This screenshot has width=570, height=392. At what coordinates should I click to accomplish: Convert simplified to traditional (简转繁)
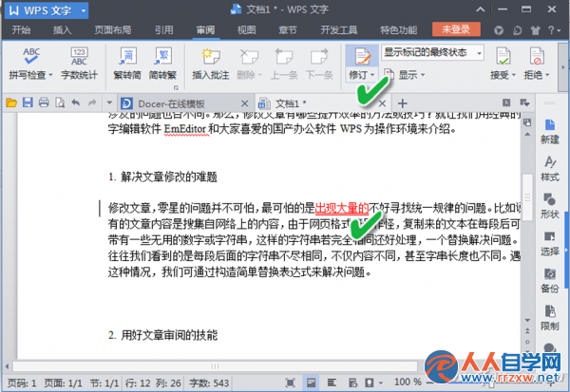click(162, 64)
